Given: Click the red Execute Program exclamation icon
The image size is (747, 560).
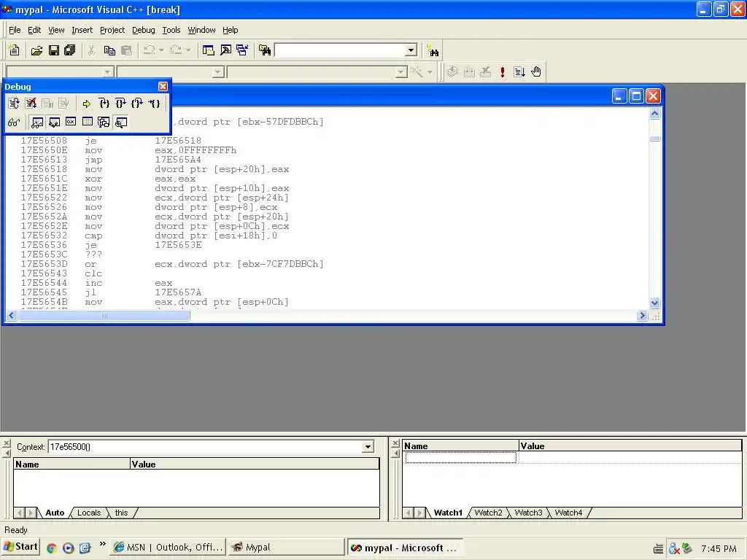Looking at the screenshot, I should (502, 72).
